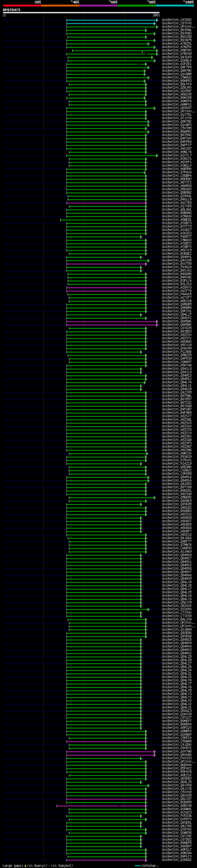Click the UniRef100_A6RC48 entry

pos(177,805)
